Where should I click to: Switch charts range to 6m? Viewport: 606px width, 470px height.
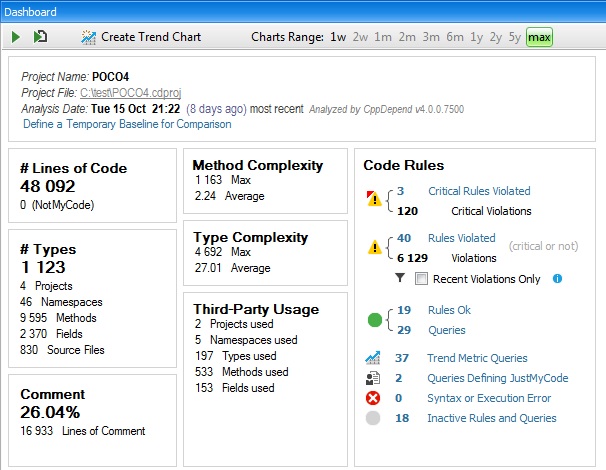click(x=455, y=37)
